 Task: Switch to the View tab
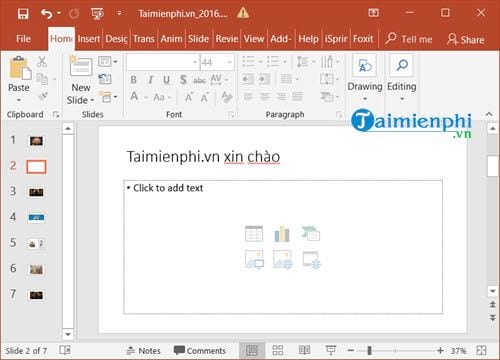254,39
